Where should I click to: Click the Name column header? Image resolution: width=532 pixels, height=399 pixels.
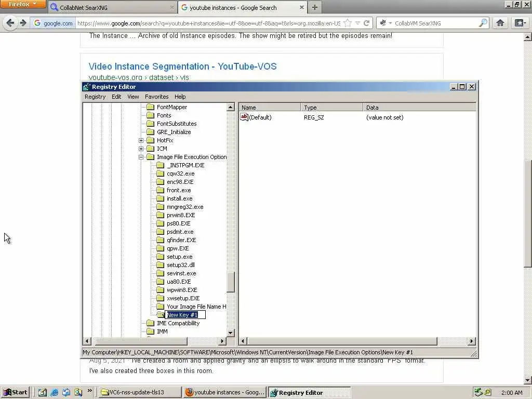point(270,108)
